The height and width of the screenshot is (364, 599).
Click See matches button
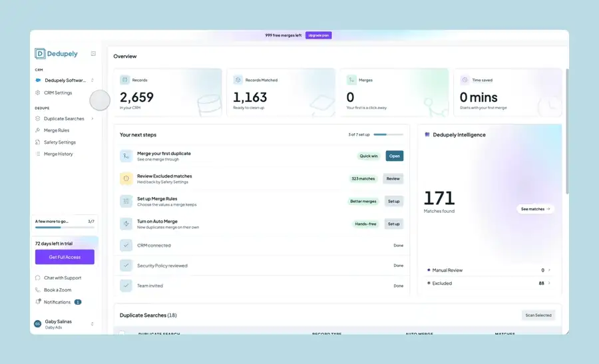coord(535,209)
